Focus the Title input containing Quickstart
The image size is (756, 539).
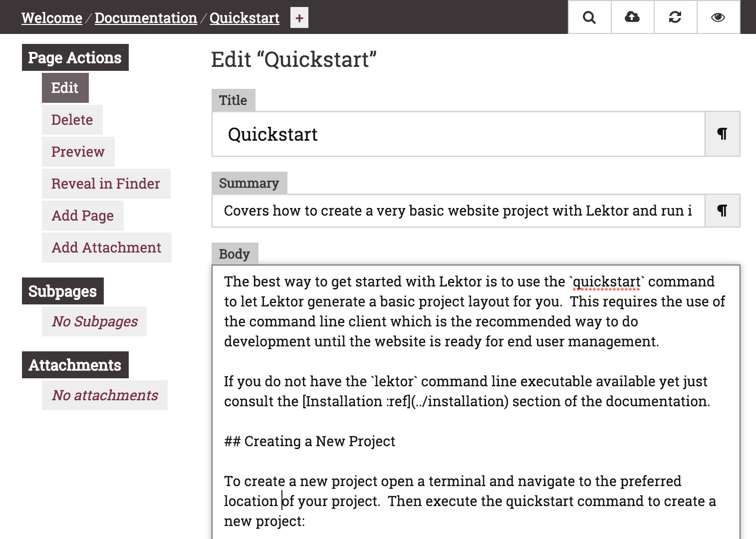click(x=459, y=134)
